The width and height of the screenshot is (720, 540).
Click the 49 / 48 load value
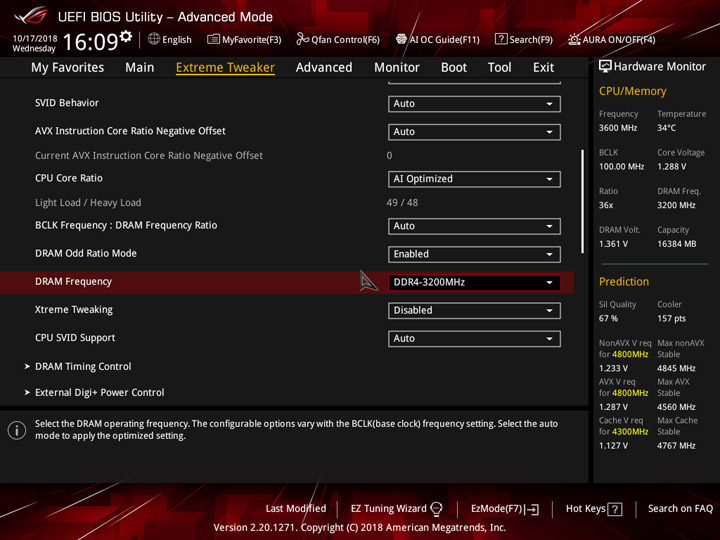click(402, 202)
